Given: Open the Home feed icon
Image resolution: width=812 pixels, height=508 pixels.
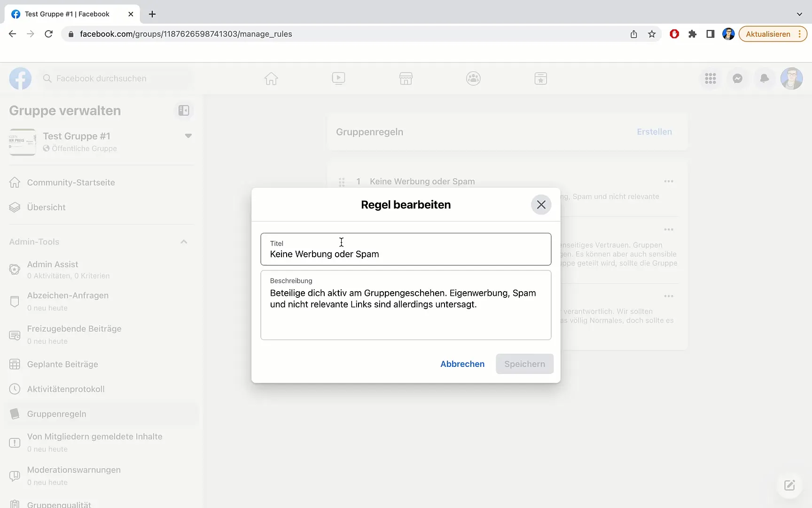Looking at the screenshot, I should 271,79.
